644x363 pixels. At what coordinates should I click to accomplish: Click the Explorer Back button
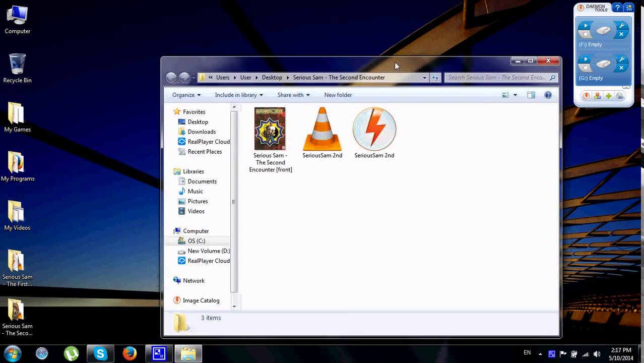click(171, 77)
